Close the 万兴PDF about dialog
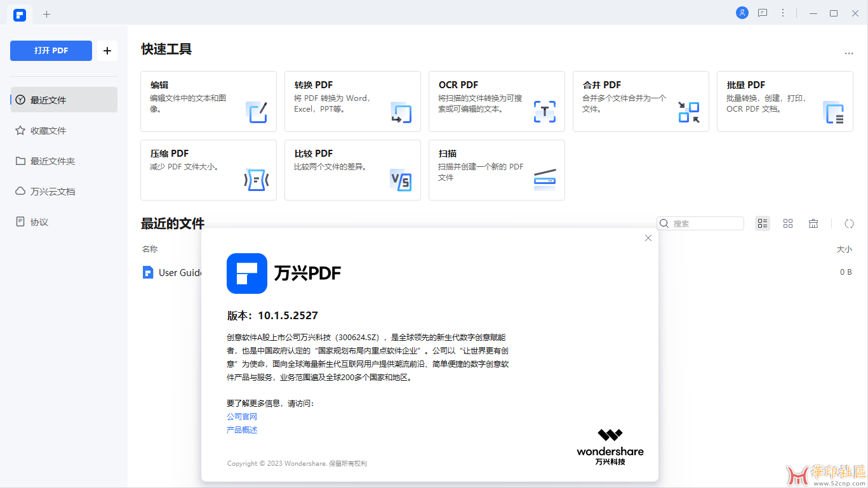 648,238
